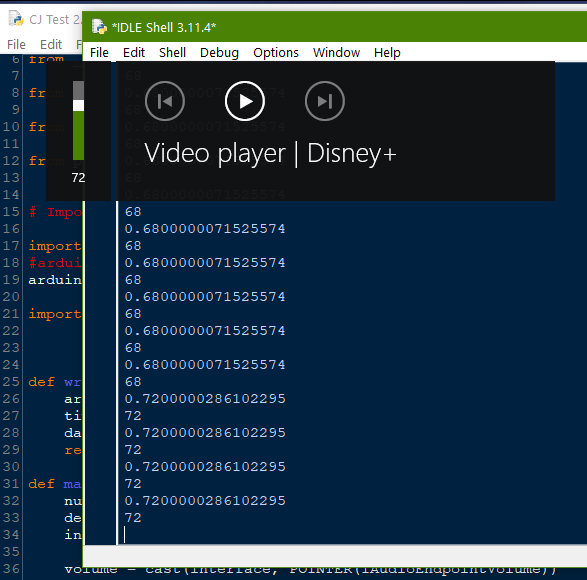Click the Video player | Disney+ title

click(270, 154)
